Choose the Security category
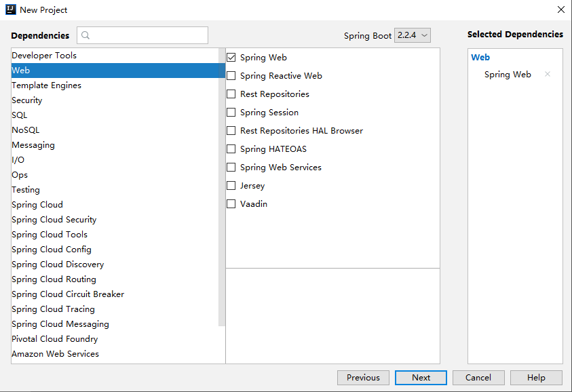572x392 pixels. (115, 100)
